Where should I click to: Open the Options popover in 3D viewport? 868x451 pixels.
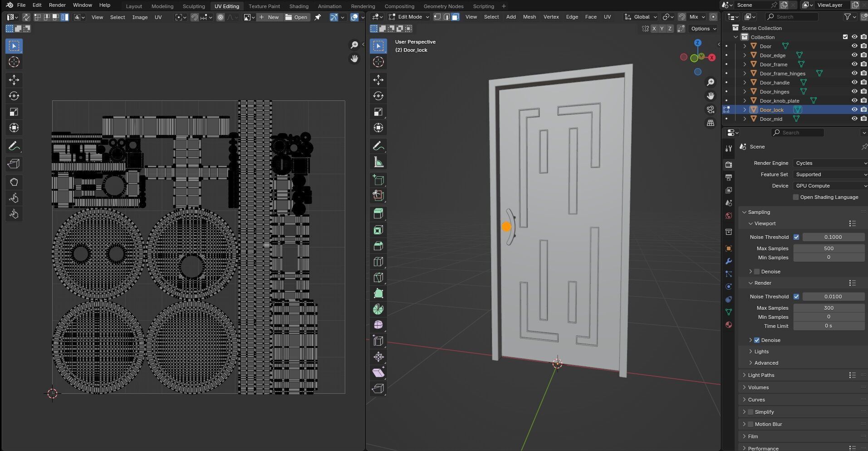pyautogui.click(x=703, y=29)
